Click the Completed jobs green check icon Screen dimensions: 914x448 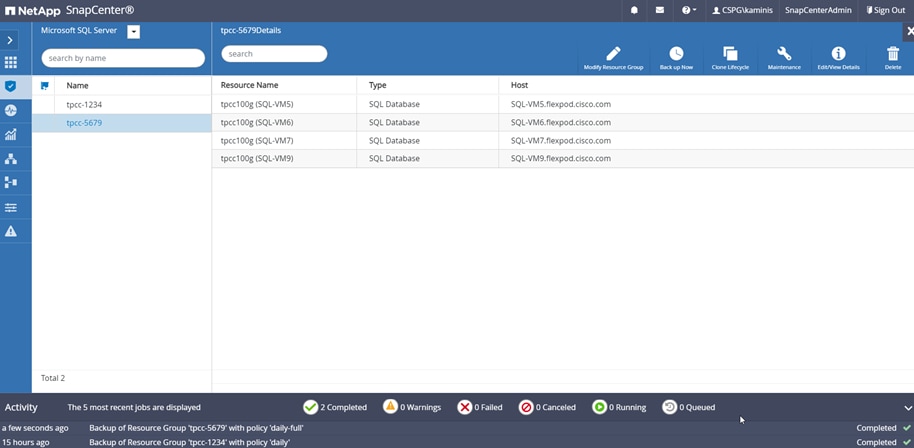coord(311,407)
